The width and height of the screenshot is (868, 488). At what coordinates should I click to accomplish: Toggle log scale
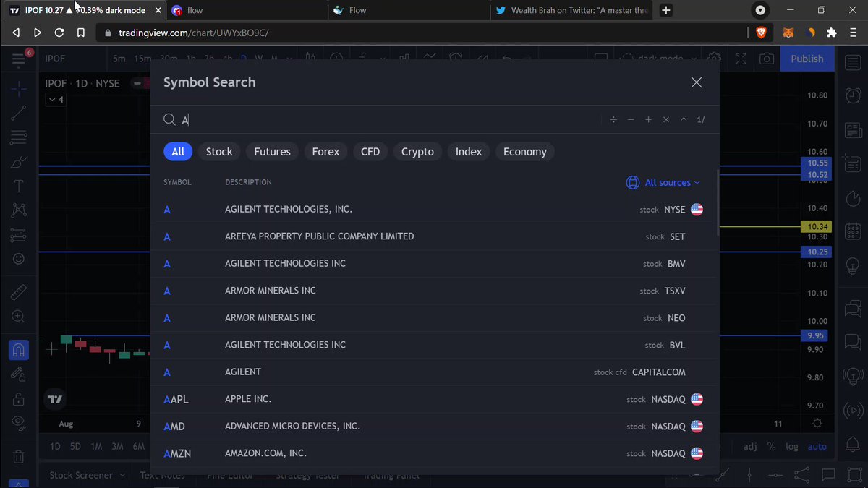coord(792,446)
